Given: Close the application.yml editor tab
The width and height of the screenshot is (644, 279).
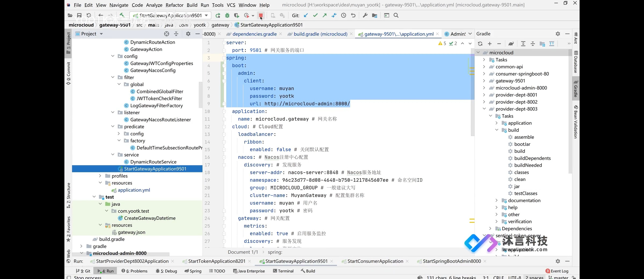Looking at the screenshot, I should click(438, 34).
